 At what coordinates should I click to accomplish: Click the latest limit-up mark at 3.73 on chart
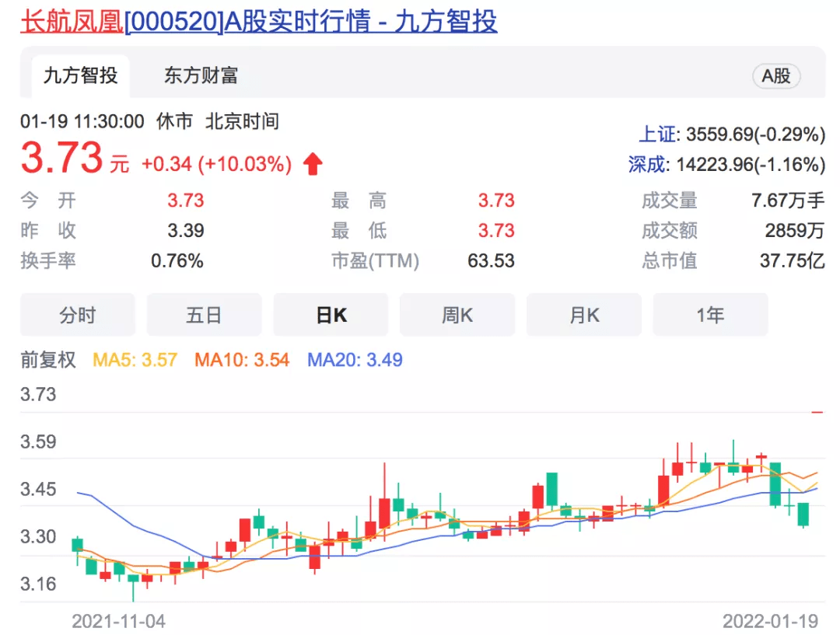pos(817,412)
